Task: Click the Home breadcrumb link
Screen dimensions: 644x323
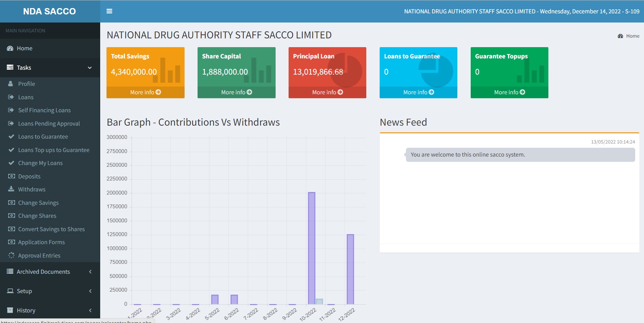Action: tap(632, 36)
